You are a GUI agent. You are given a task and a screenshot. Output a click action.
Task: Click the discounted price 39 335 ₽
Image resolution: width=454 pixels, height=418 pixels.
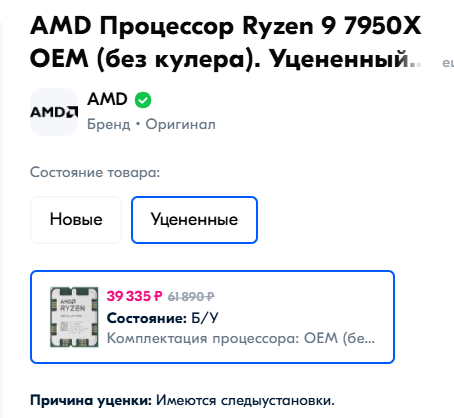134,296
